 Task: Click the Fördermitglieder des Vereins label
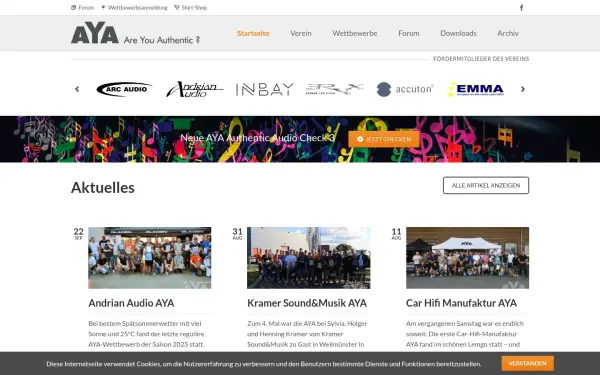point(481,59)
